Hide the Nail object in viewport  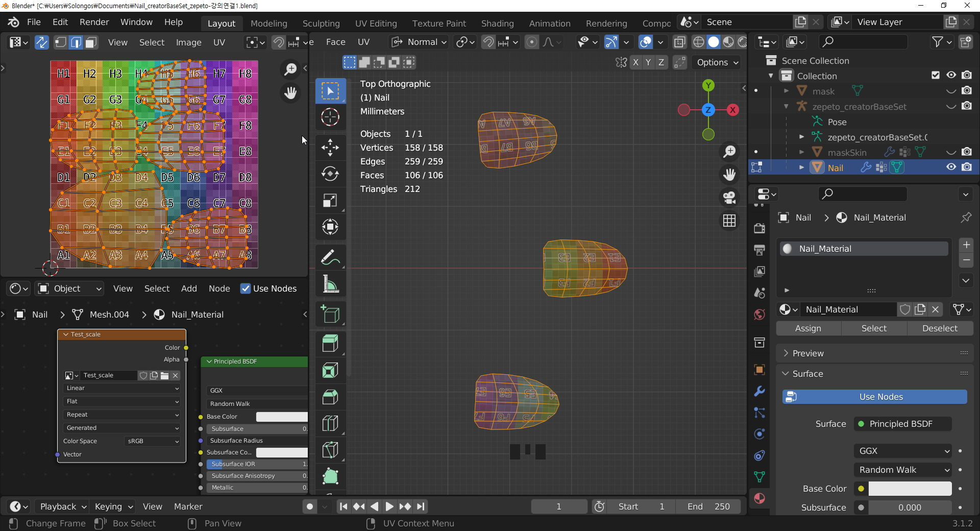tap(951, 167)
